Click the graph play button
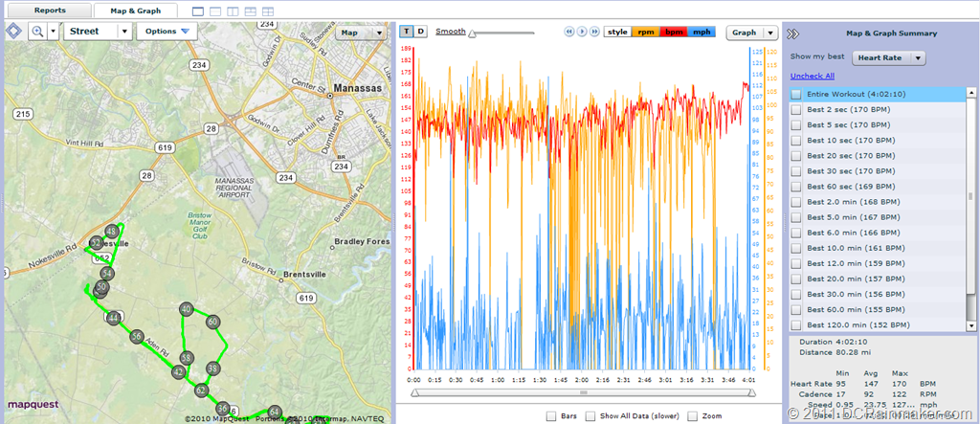The height and width of the screenshot is (424, 980). point(582,32)
